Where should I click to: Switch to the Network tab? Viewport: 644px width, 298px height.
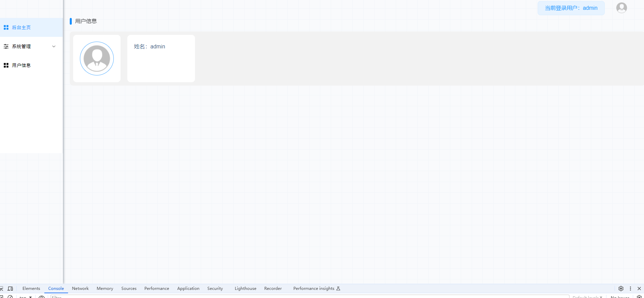tap(80, 289)
